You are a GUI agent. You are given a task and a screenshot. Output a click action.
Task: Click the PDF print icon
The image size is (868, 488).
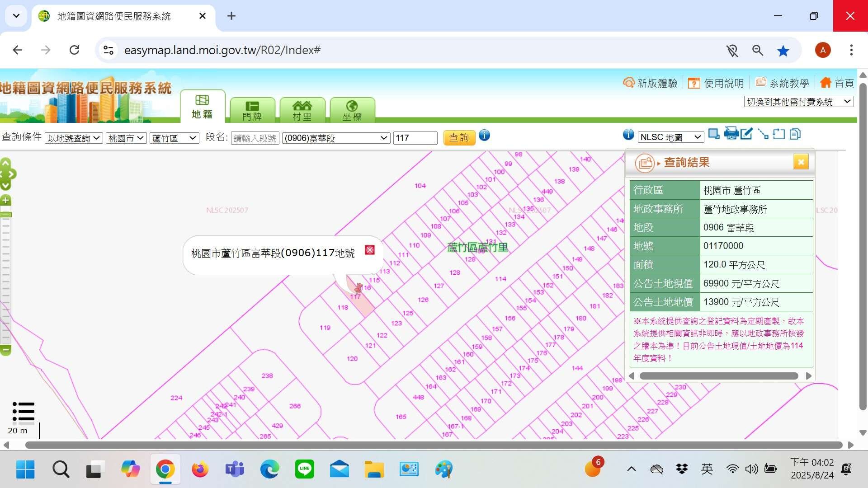click(x=731, y=134)
